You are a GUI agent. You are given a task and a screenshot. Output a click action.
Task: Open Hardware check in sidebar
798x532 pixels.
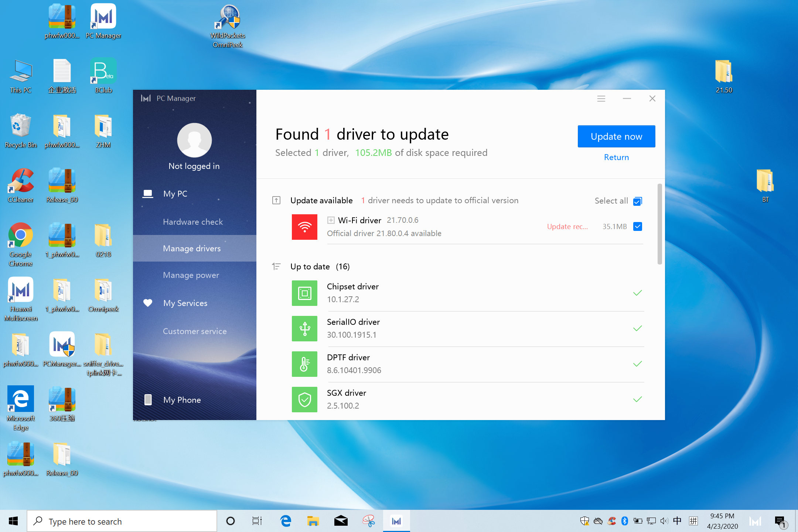point(193,221)
